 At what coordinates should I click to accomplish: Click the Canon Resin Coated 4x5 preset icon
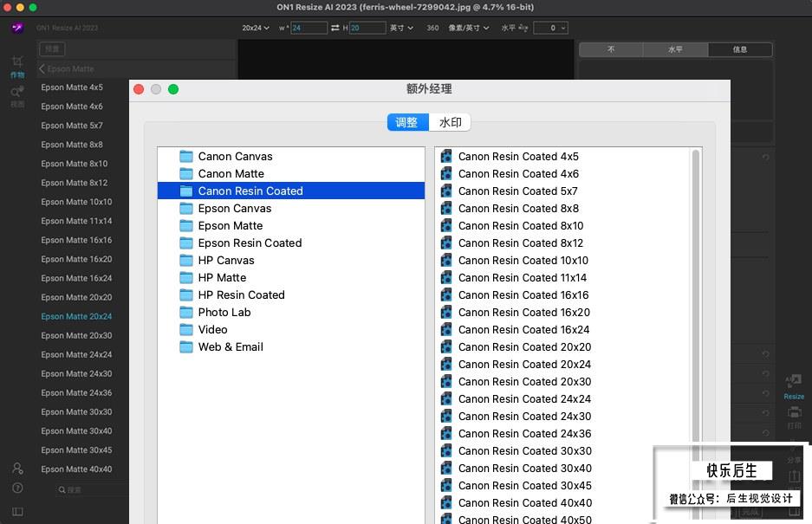[x=446, y=157]
